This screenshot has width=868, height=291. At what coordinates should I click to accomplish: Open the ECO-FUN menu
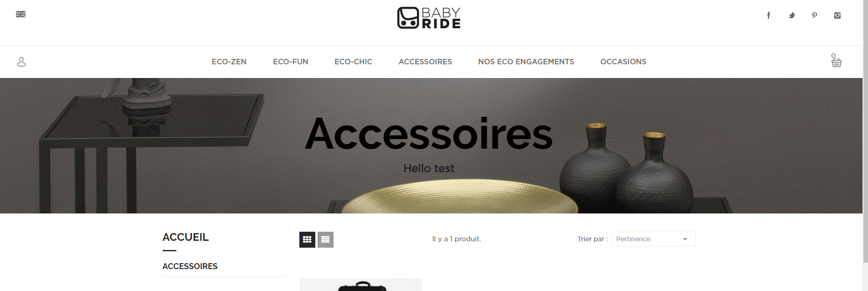[291, 62]
